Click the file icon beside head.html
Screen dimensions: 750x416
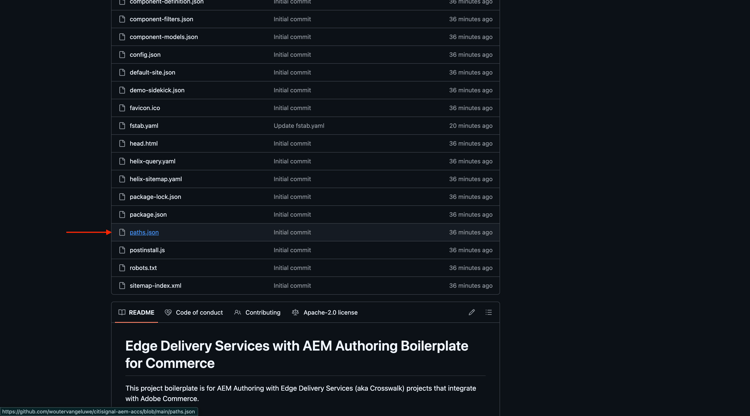tap(122, 144)
